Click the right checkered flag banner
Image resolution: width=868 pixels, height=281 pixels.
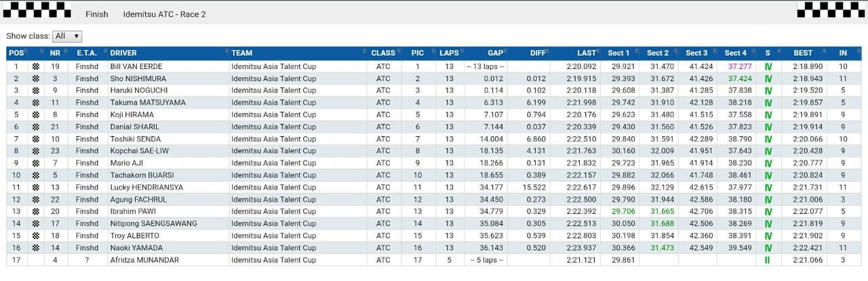[831, 9]
